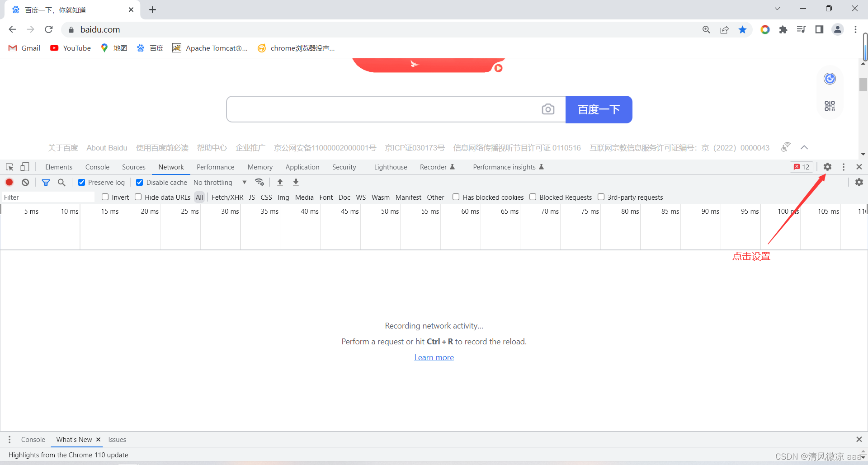Enable Has blocked cookies checkbox
This screenshot has height=465, width=868.
456,197
